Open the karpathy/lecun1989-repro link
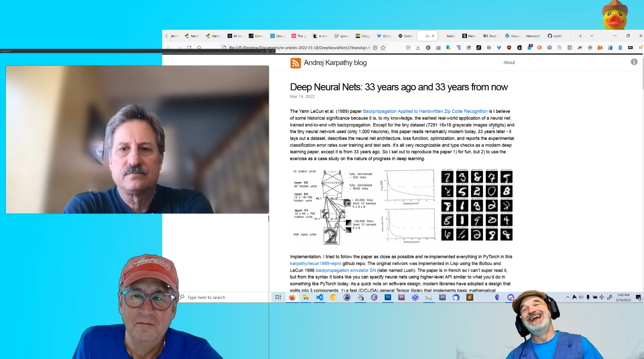This screenshot has height=359, width=644. click(316, 263)
